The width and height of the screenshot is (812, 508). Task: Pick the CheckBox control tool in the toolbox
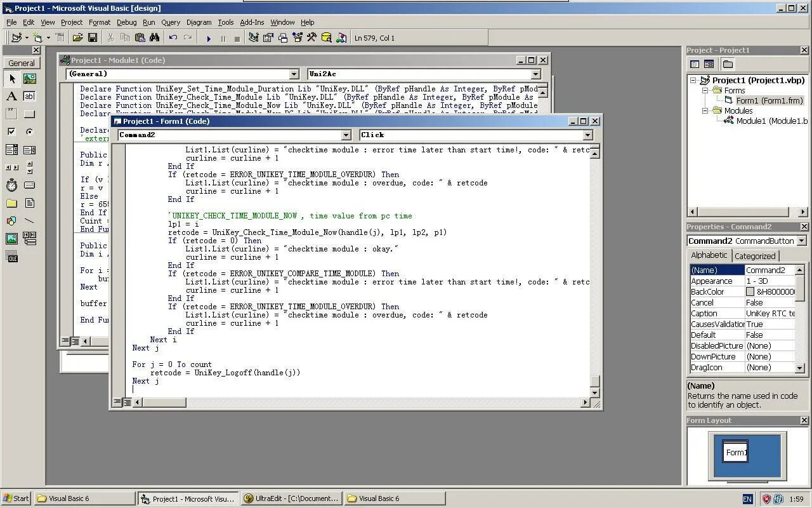pos(11,132)
